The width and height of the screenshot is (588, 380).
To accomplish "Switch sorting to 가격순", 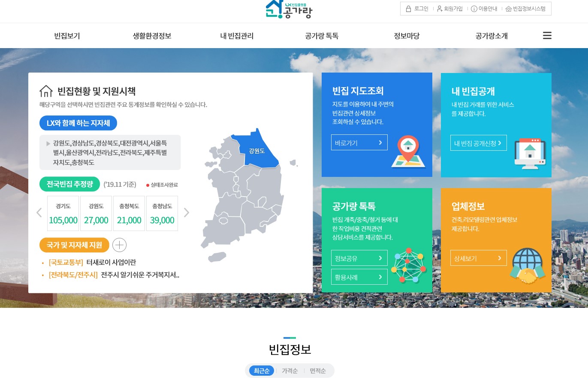I will click(289, 371).
